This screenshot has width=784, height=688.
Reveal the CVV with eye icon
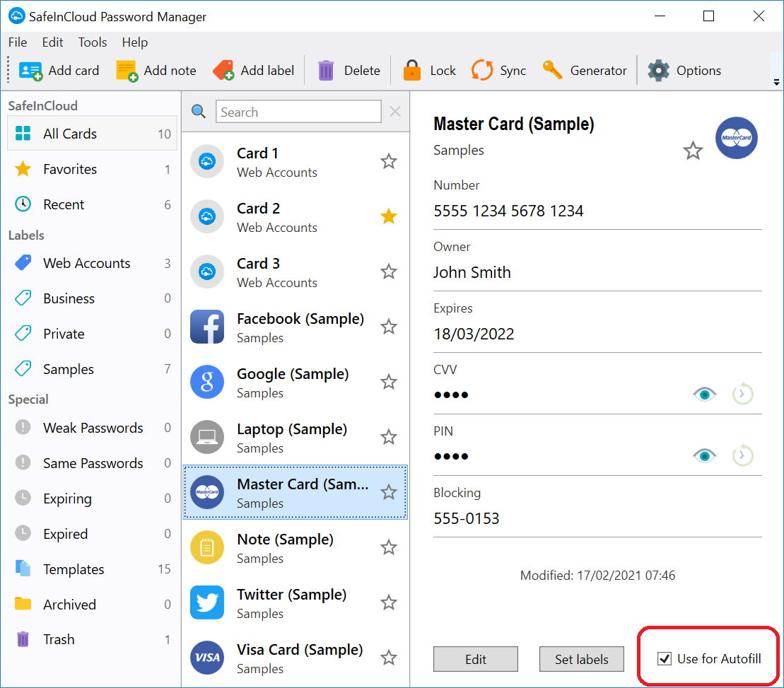pos(705,395)
